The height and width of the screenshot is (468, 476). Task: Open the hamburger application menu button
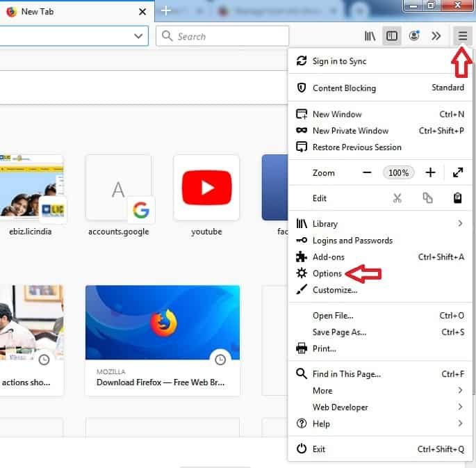pos(462,36)
